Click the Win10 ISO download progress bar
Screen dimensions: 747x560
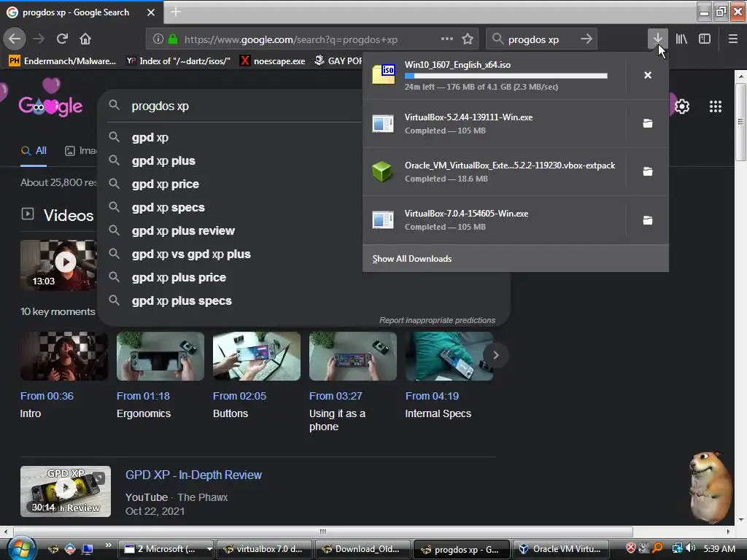click(x=506, y=76)
